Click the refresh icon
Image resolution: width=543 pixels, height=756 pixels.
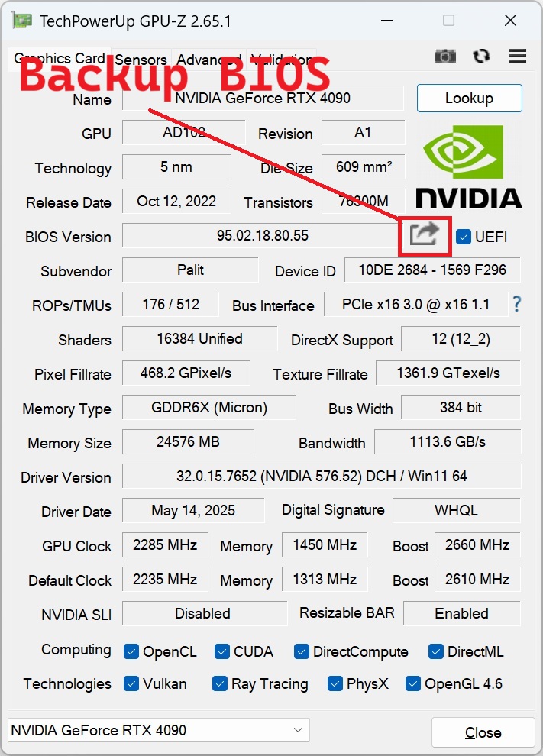pos(481,56)
